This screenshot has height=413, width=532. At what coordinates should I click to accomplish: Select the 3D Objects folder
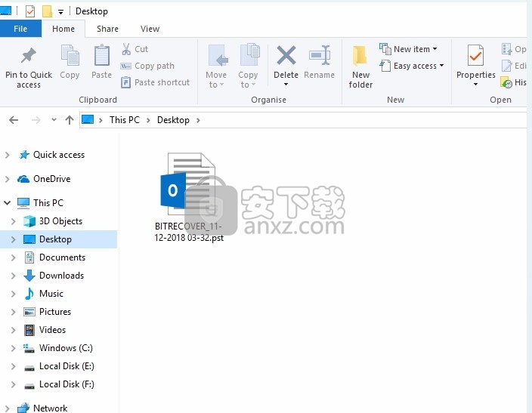[60, 221]
